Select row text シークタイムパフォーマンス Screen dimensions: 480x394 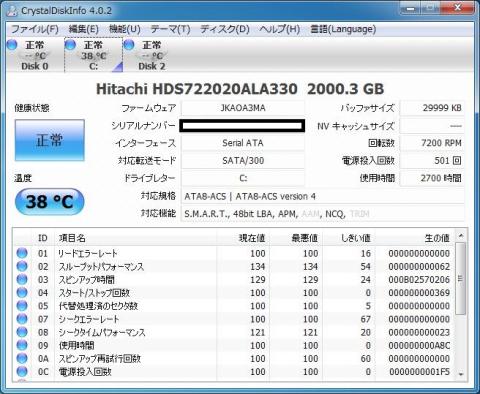[102, 332]
